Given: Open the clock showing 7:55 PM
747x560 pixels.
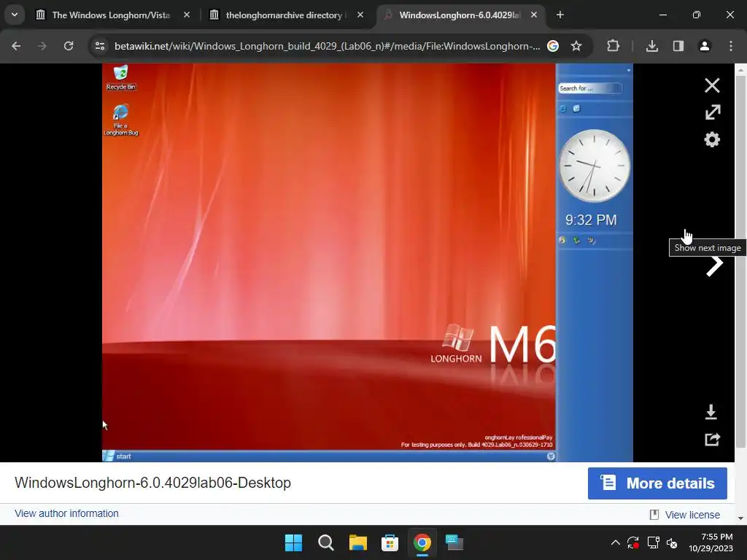Looking at the screenshot, I should point(711,542).
